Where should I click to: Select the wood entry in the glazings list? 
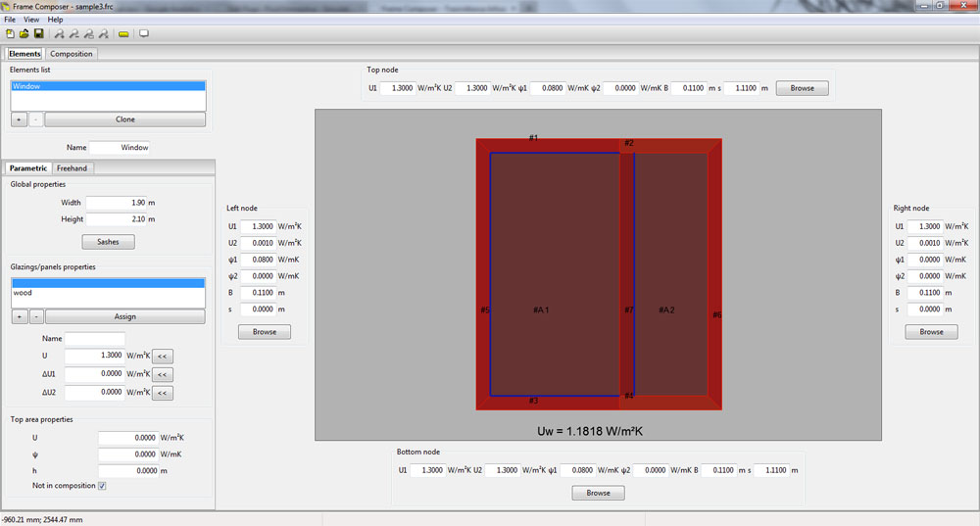pos(108,292)
